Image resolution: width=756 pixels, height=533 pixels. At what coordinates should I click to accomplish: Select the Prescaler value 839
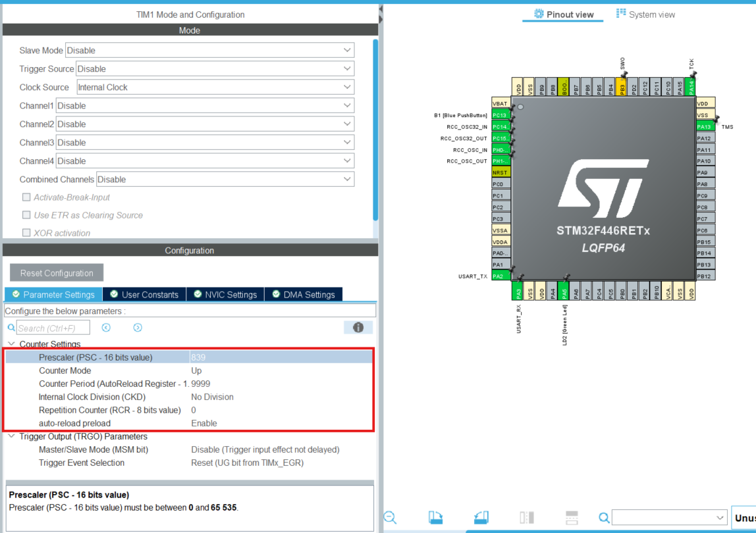pyautogui.click(x=198, y=357)
